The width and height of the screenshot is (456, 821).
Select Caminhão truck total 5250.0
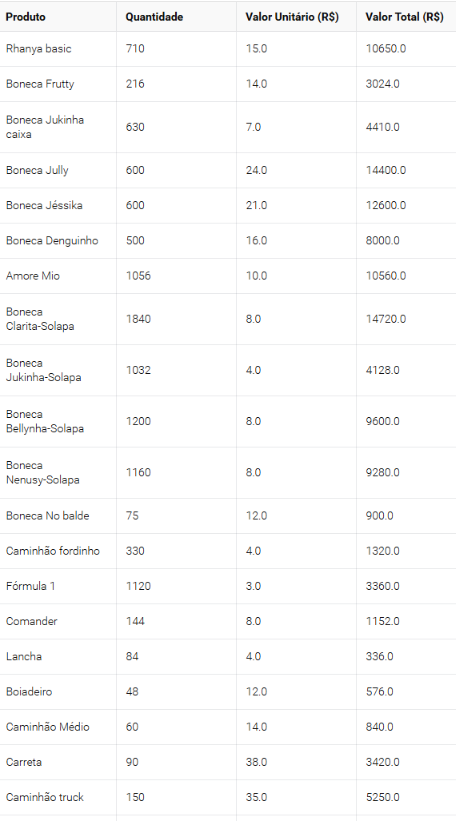[x=382, y=797]
